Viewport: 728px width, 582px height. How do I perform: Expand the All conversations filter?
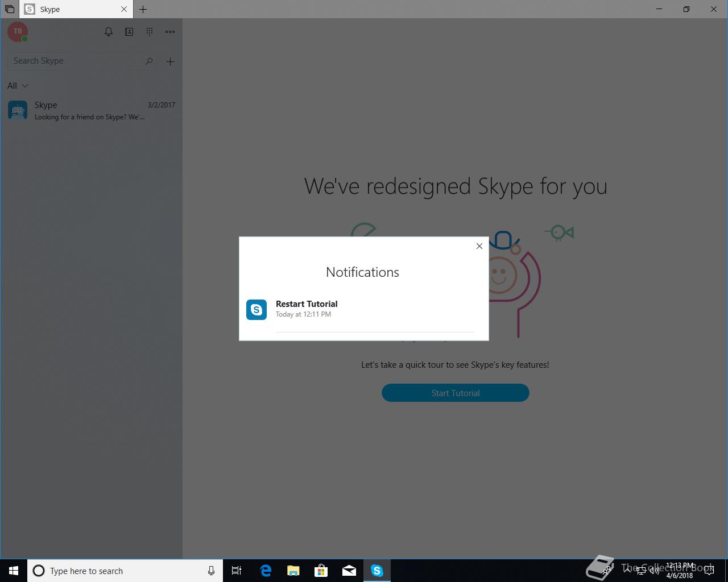pos(18,85)
